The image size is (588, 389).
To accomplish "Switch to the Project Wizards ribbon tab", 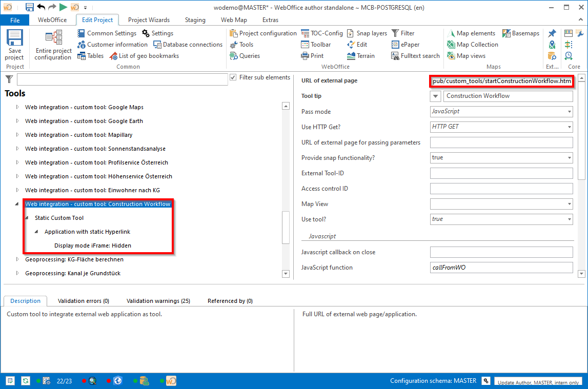I will coord(148,20).
